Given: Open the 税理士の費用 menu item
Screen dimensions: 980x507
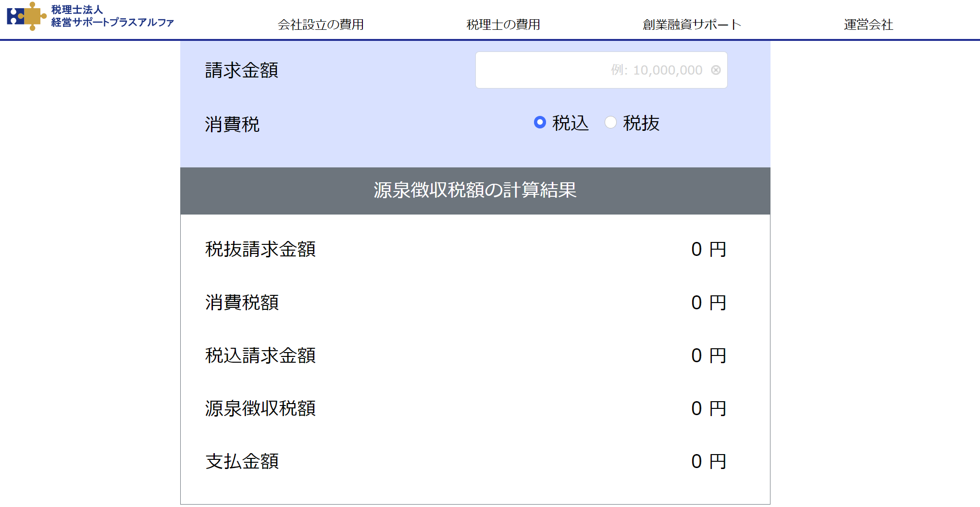Looking at the screenshot, I should click(503, 25).
